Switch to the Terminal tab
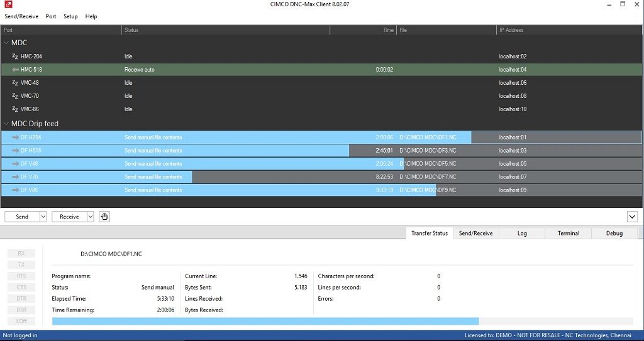This screenshot has width=644, height=341. point(569,233)
